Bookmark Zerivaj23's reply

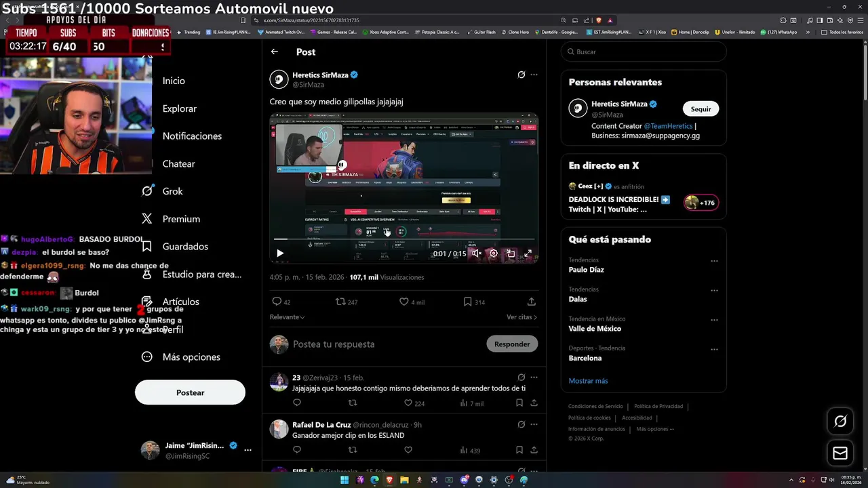tap(519, 403)
